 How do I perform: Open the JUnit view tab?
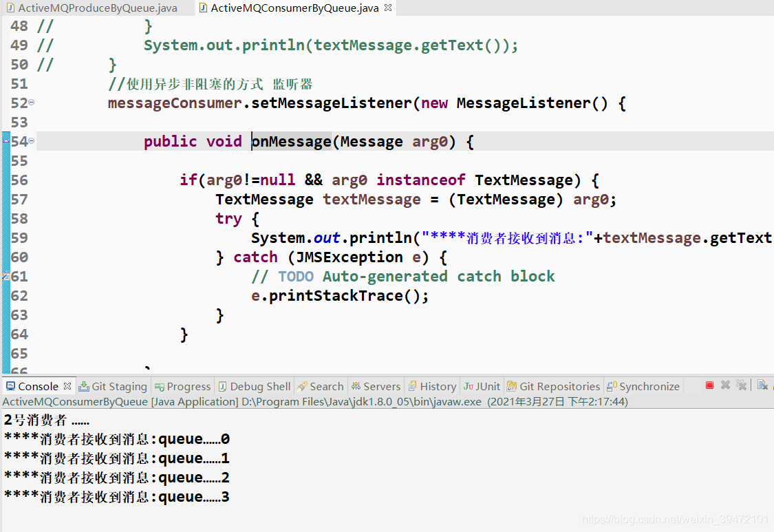pos(482,386)
